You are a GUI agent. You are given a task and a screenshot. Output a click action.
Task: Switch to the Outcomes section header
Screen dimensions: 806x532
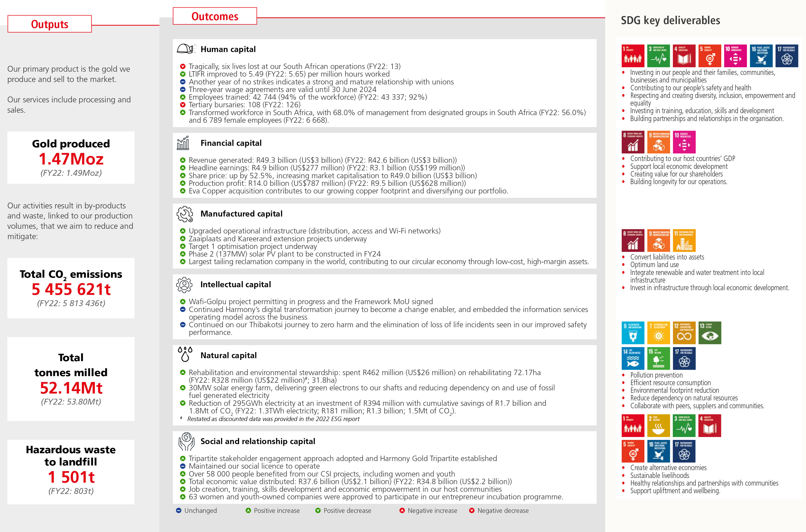[215, 16]
